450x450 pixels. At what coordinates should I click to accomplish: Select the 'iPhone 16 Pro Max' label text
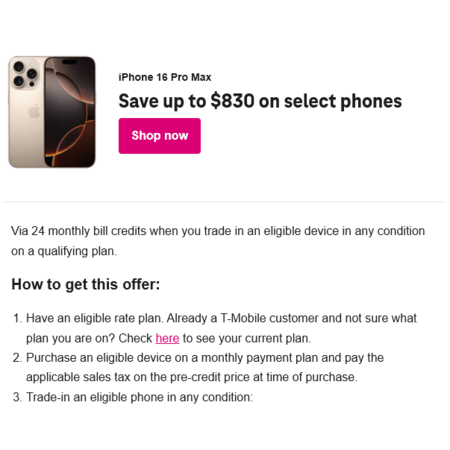(165, 77)
